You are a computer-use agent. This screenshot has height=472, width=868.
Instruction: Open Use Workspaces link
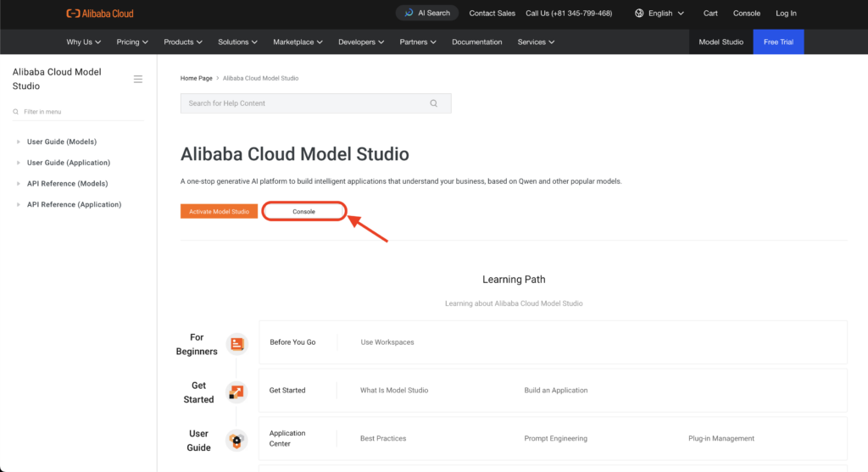pos(387,342)
